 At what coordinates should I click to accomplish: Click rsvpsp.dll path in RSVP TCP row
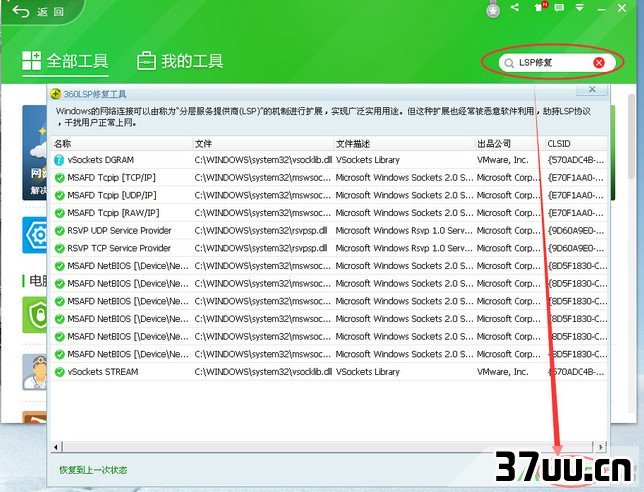[261, 248]
